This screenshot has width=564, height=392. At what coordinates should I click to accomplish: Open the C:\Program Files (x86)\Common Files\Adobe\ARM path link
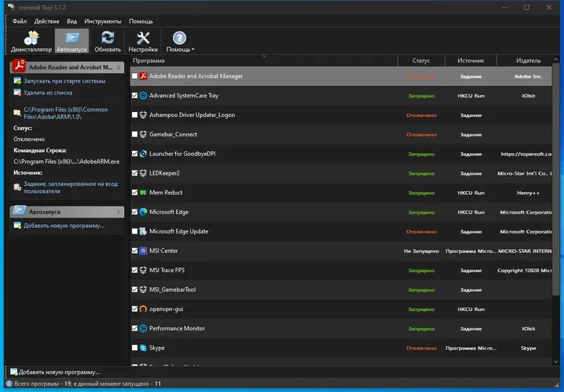pos(66,113)
